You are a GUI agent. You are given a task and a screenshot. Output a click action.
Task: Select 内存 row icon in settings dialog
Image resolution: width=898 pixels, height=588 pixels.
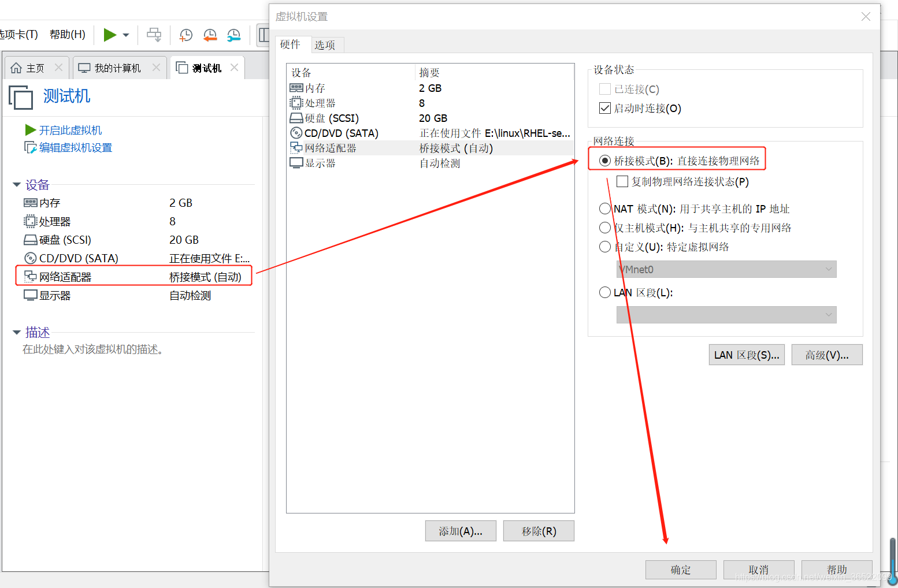coord(296,88)
